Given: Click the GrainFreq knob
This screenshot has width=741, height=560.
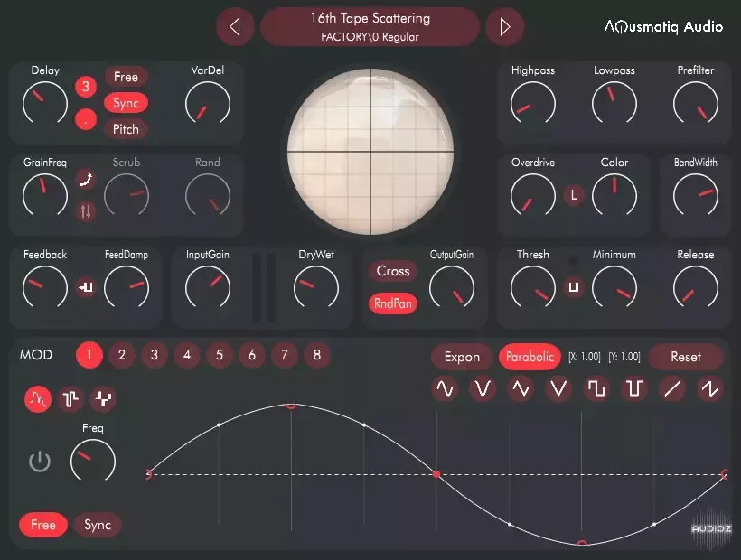Looking at the screenshot, I should [x=45, y=195].
